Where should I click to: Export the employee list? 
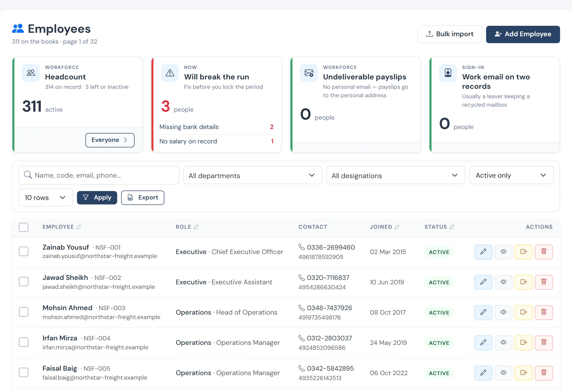tap(143, 197)
